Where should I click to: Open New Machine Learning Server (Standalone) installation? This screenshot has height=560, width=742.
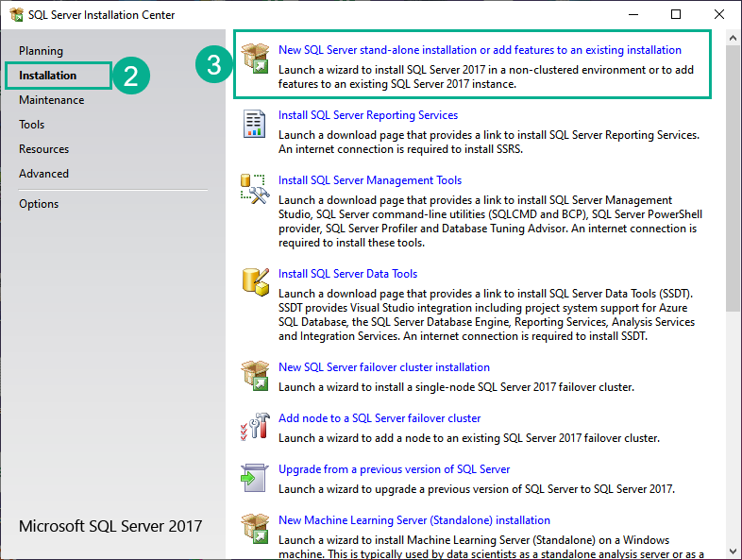pyautogui.click(x=414, y=520)
